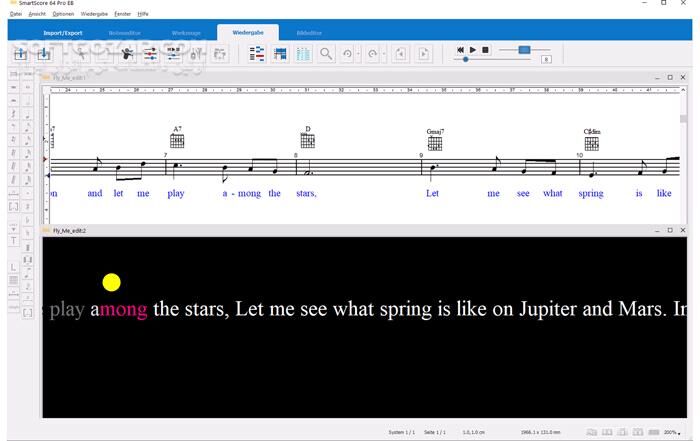Click the playback position slider knob
The height and width of the screenshot is (441, 700).
(466, 60)
